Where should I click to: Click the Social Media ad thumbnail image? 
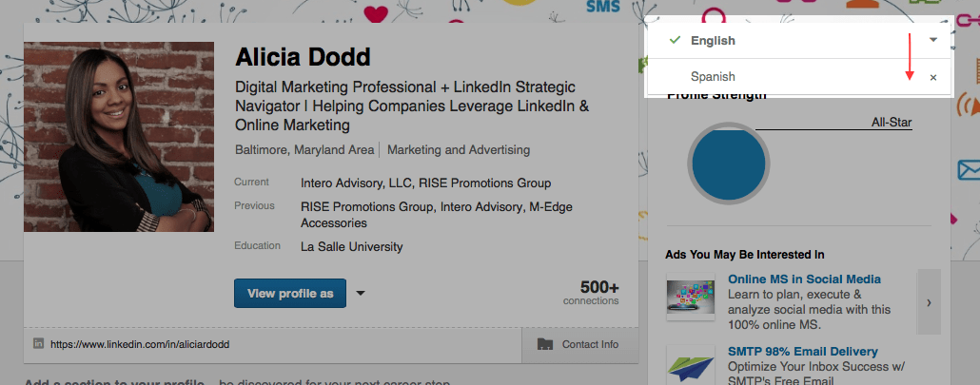[x=691, y=296]
